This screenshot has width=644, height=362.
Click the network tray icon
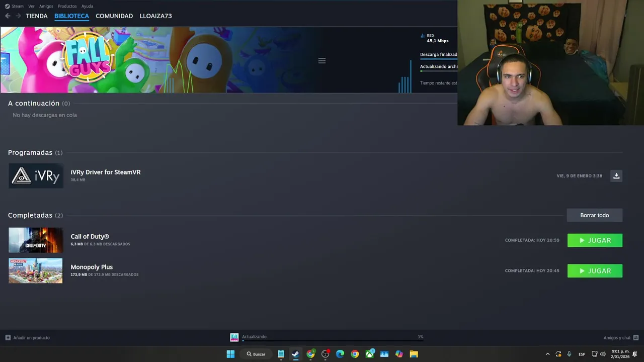(594, 354)
